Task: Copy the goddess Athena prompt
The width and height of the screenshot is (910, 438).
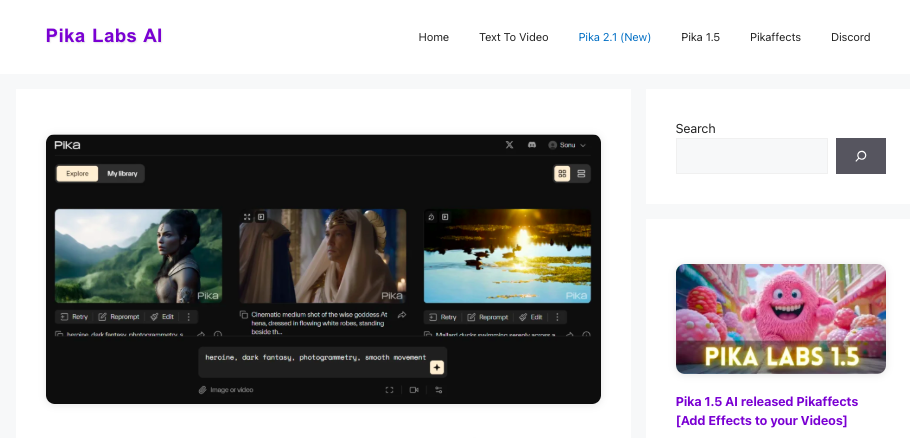Action: click(x=244, y=314)
